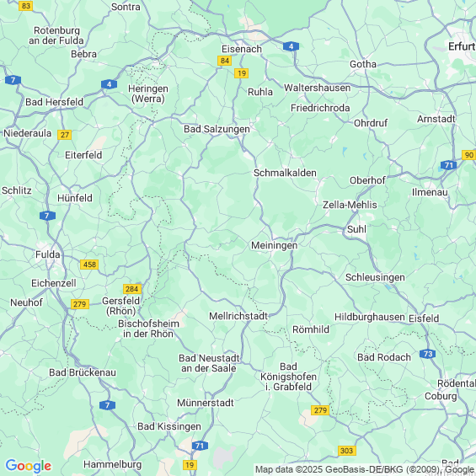This screenshot has width=476, height=476.
Task: Click the Gotha city label
Action: pos(363,64)
